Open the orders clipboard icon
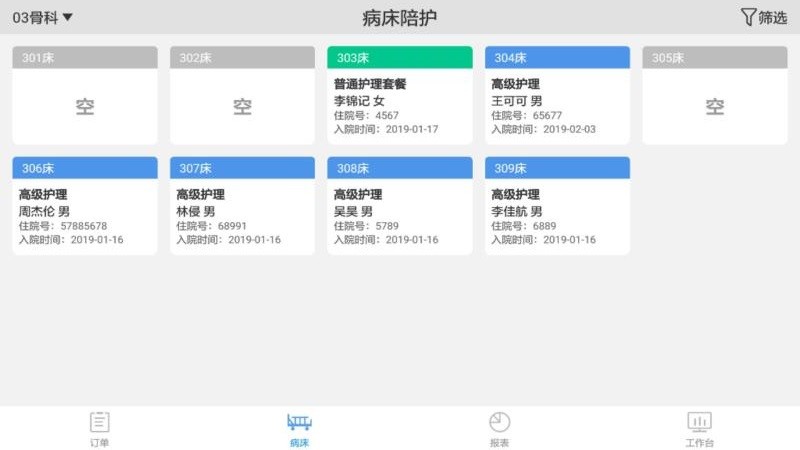The height and width of the screenshot is (450, 800). point(99,421)
